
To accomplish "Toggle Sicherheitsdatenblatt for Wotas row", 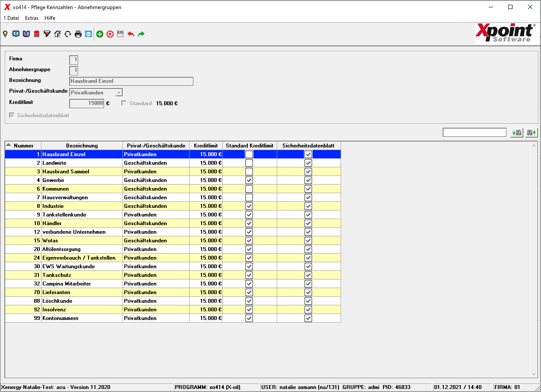I will (308, 240).
